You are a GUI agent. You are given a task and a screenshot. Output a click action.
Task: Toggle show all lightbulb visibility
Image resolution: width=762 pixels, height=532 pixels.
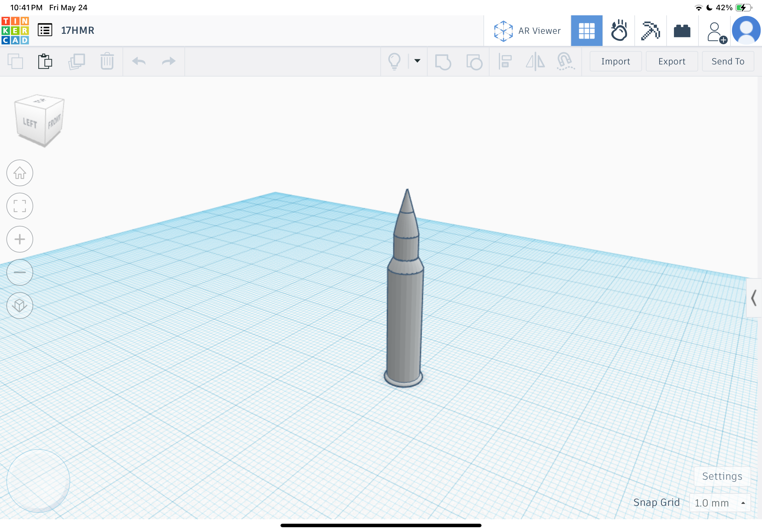pos(394,61)
